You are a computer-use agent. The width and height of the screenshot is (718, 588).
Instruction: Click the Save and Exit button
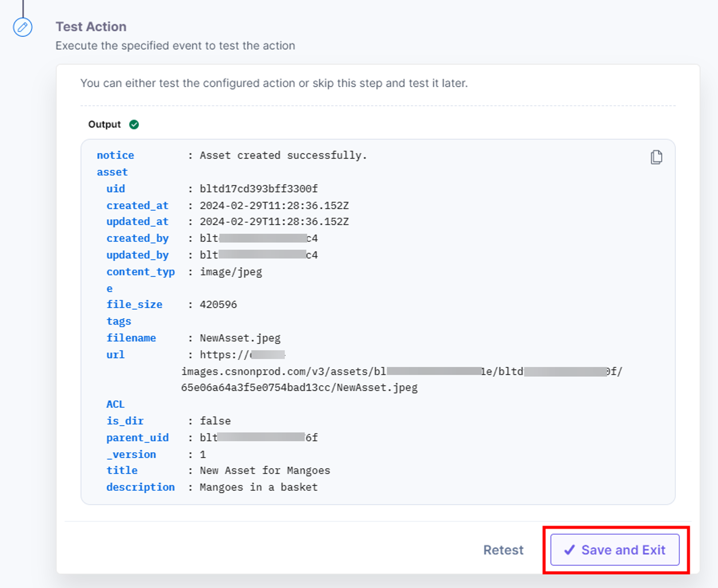tap(615, 550)
